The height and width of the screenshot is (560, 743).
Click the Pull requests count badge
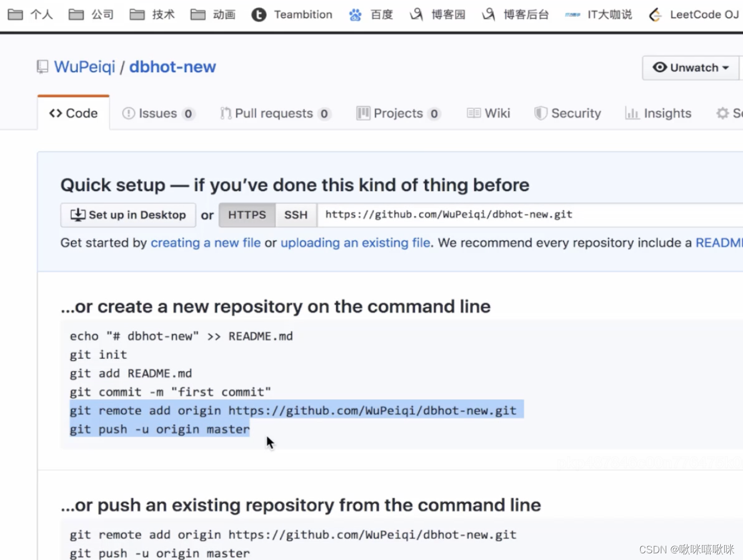(324, 114)
